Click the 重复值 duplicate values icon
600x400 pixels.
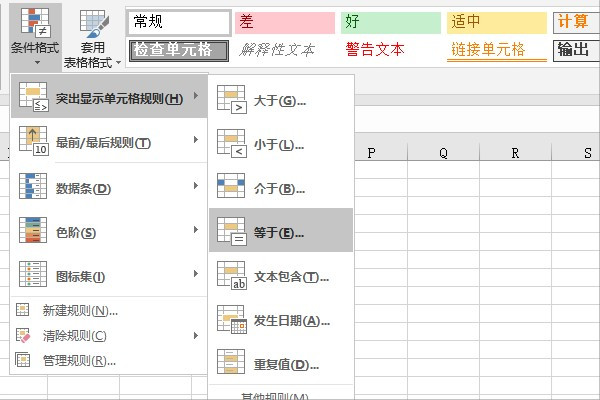click(x=231, y=364)
